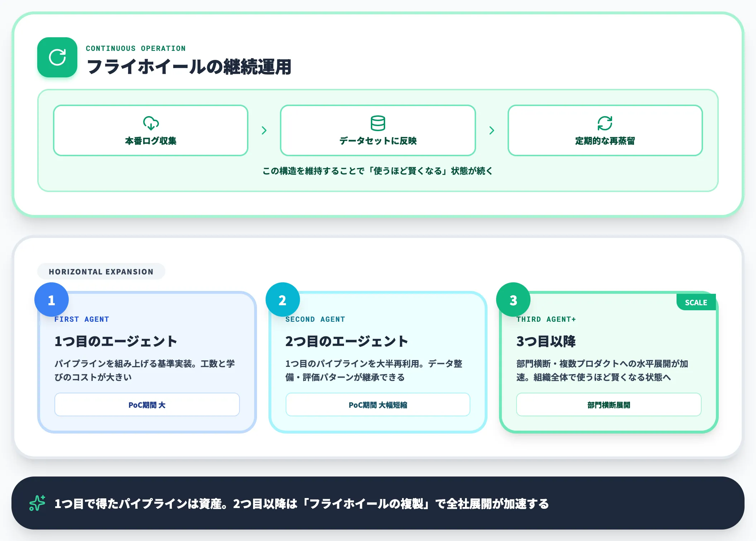This screenshot has width=756, height=541.
Task: Select the データセットに反映 step card
Action: point(378,130)
